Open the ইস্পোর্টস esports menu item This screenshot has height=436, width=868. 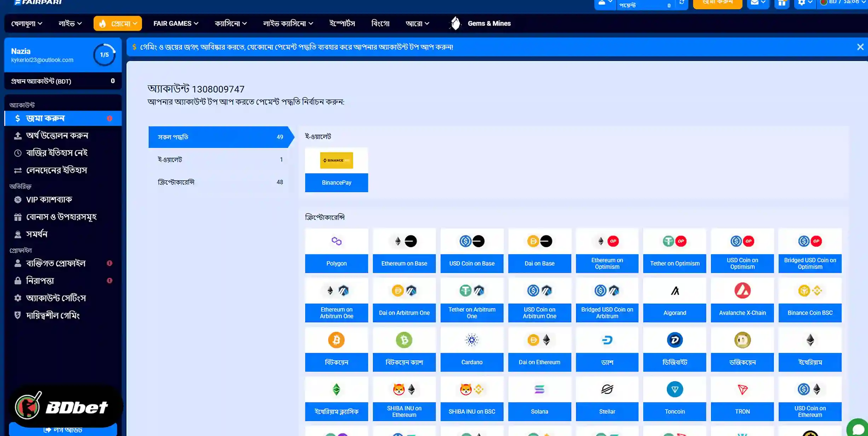[x=342, y=23]
